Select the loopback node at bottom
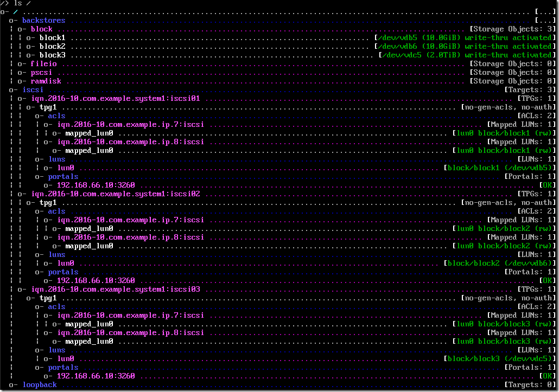The width and height of the screenshot is (559, 392). point(40,384)
